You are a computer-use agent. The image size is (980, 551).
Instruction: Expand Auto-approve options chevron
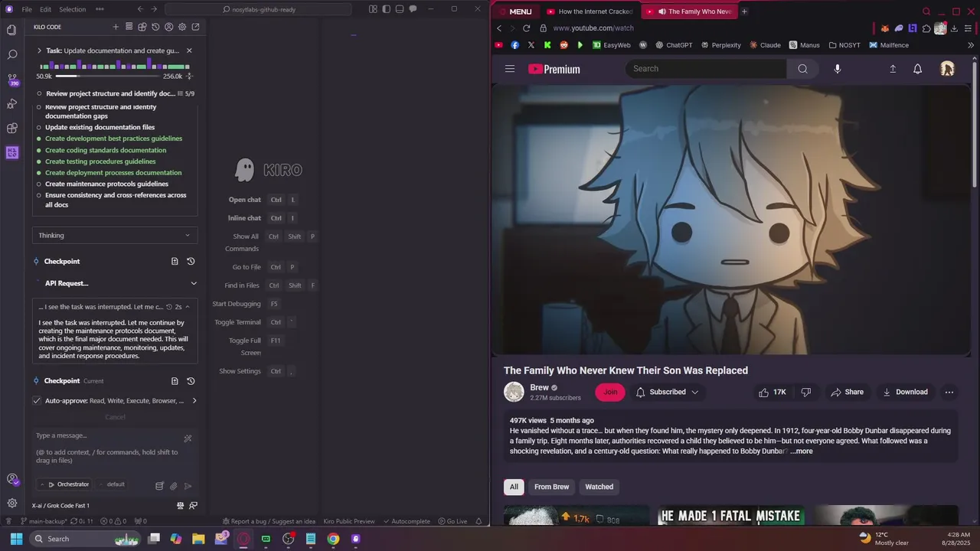click(194, 400)
